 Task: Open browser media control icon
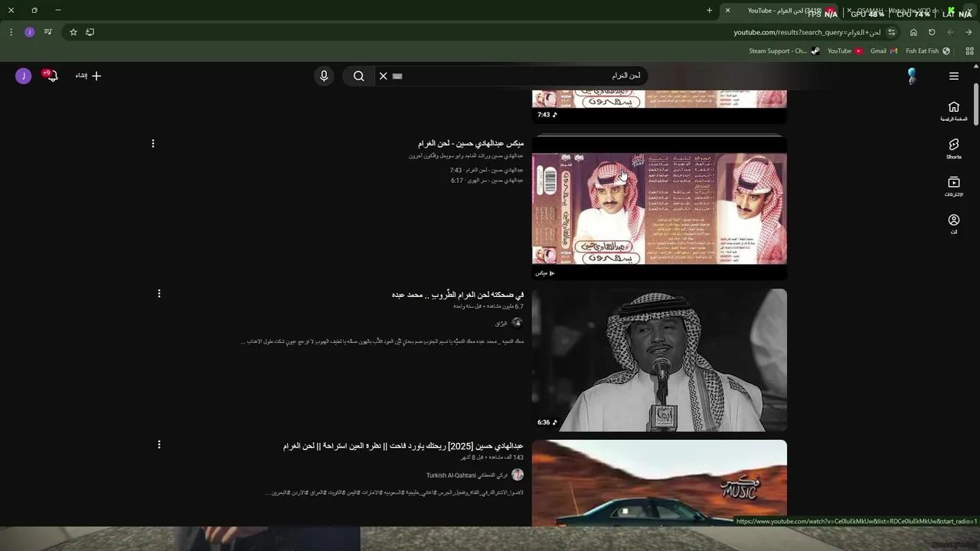[x=48, y=32]
